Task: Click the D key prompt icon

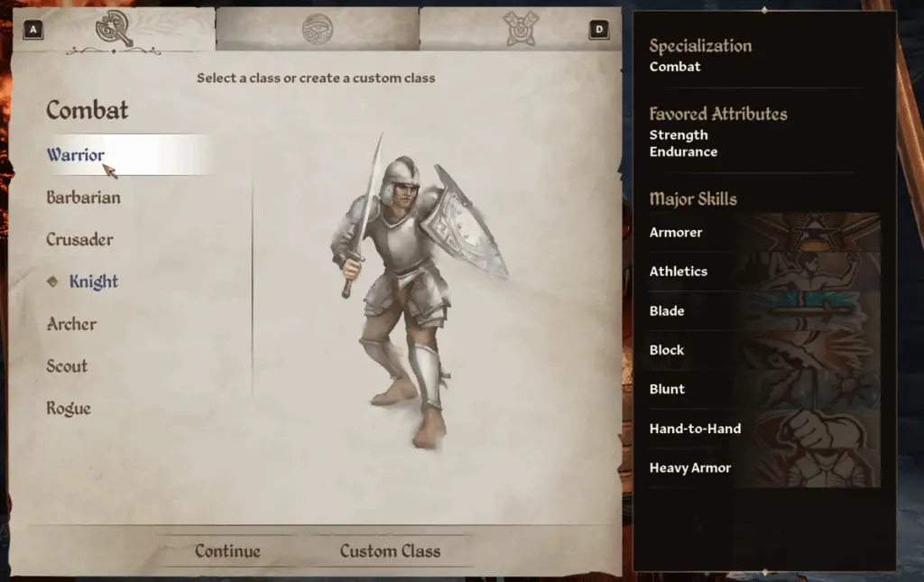Action: pos(599,30)
